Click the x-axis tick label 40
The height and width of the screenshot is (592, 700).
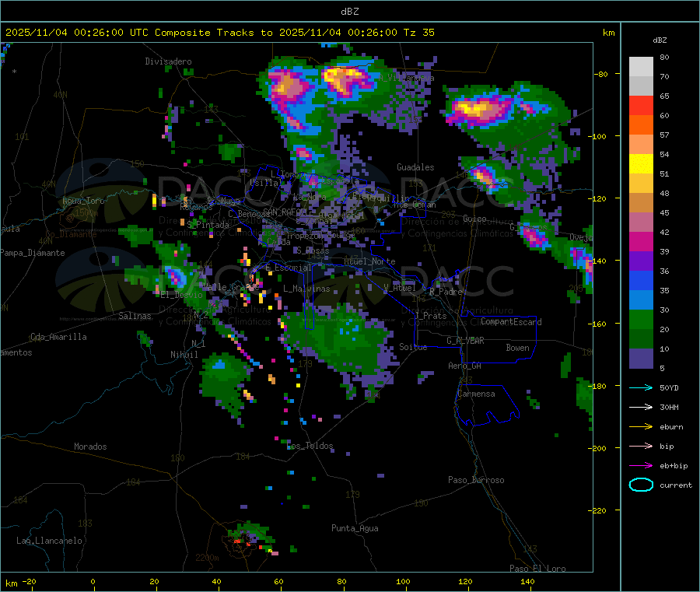(x=216, y=581)
